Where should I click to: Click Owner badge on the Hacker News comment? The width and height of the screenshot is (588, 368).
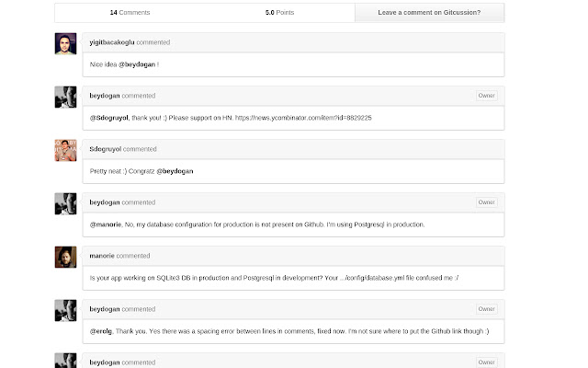pyautogui.click(x=486, y=96)
